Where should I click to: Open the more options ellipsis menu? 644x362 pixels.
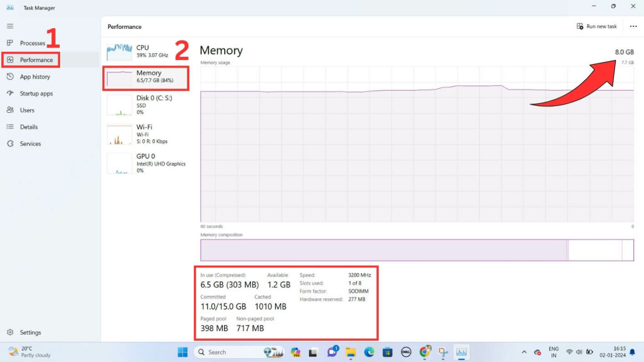(x=633, y=26)
